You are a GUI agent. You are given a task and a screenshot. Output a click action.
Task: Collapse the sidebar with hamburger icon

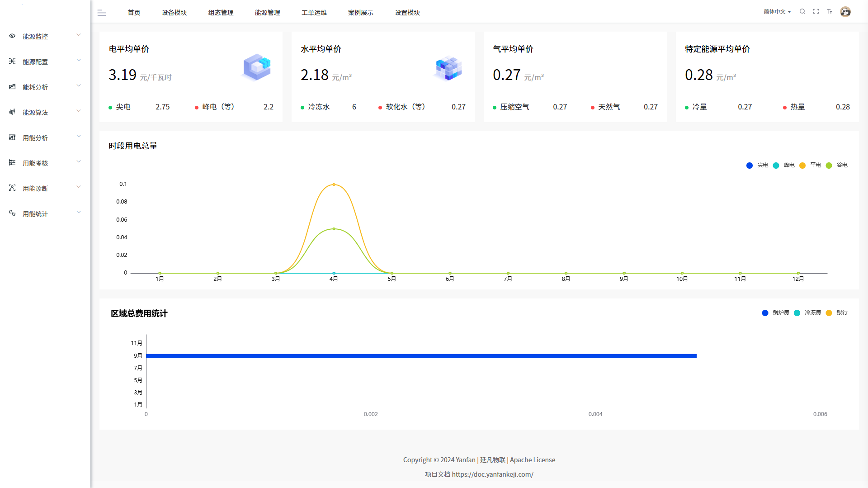(x=102, y=13)
